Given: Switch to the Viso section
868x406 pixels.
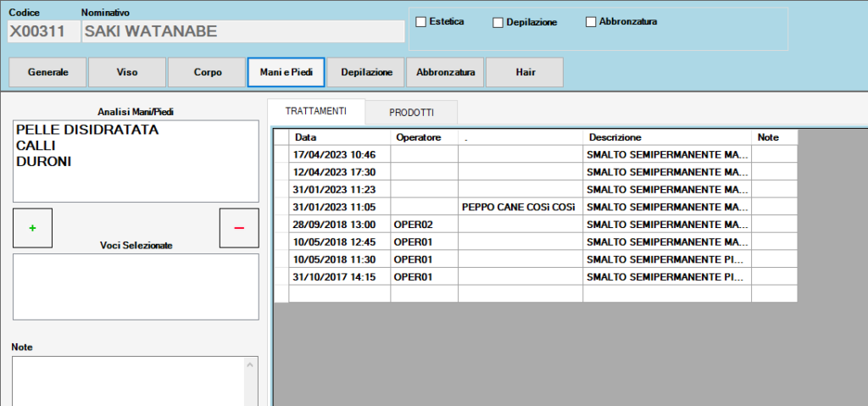Looking at the screenshot, I should 127,72.
